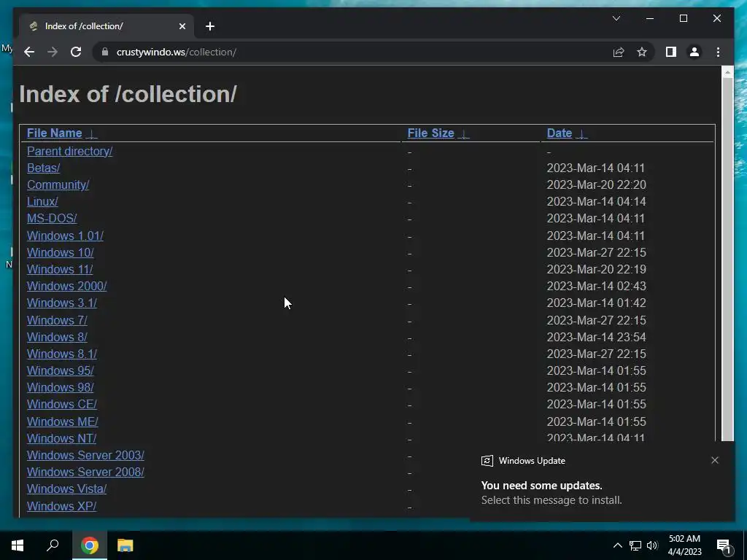
Task: Show hidden system tray icons
Action: point(617,545)
